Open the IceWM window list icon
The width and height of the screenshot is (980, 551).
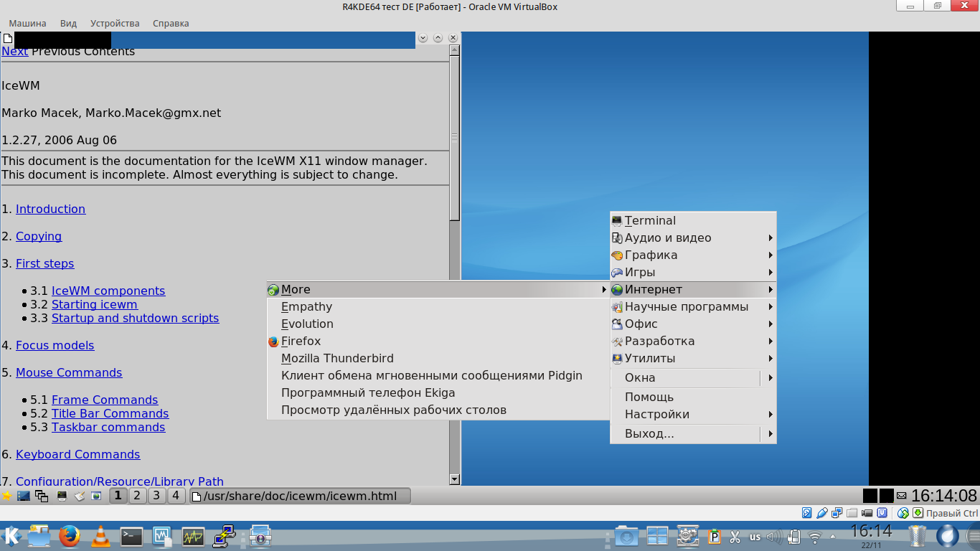(x=42, y=496)
